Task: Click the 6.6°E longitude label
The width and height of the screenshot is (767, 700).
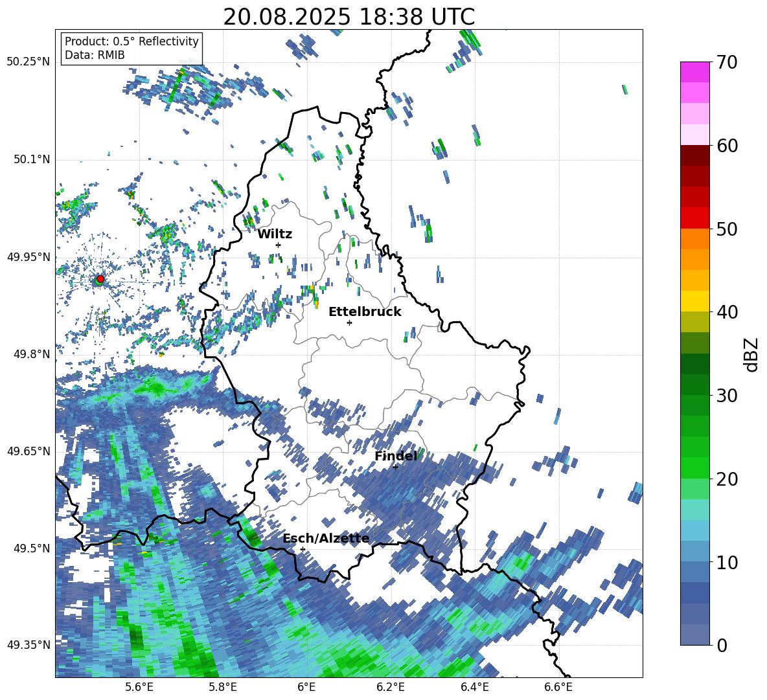Action: [558, 688]
